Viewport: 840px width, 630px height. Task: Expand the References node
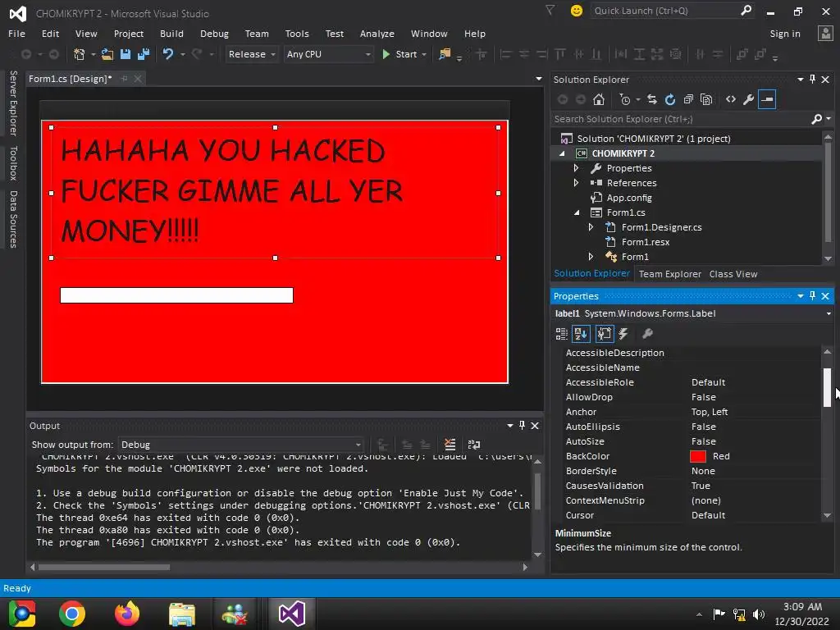point(576,183)
